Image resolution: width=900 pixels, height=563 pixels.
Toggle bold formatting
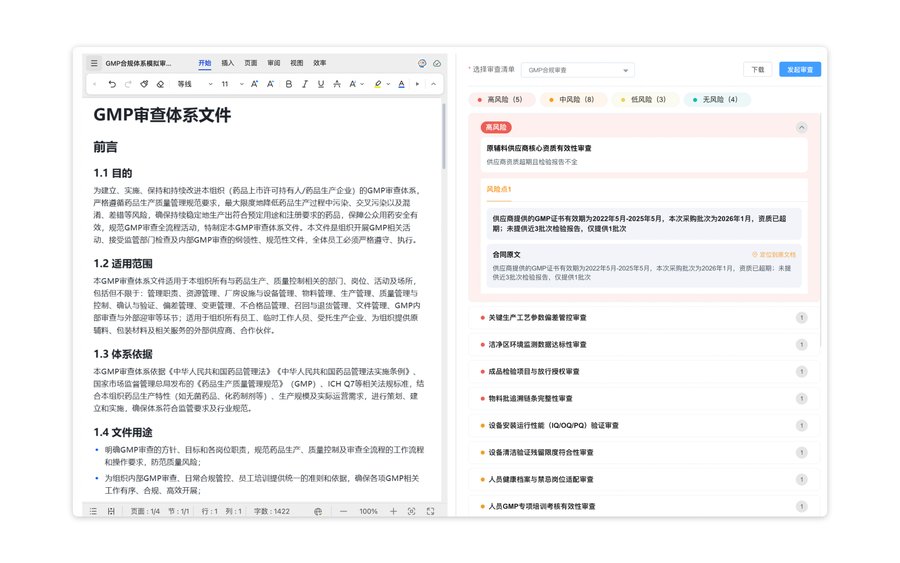(x=289, y=84)
